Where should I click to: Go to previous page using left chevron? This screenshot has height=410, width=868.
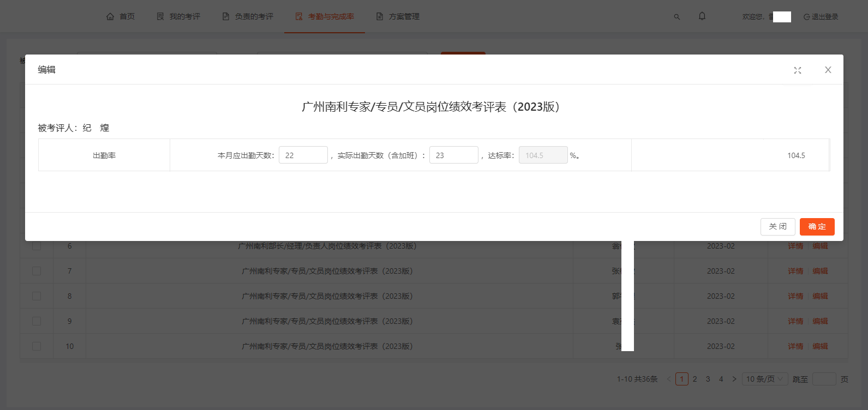669,379
